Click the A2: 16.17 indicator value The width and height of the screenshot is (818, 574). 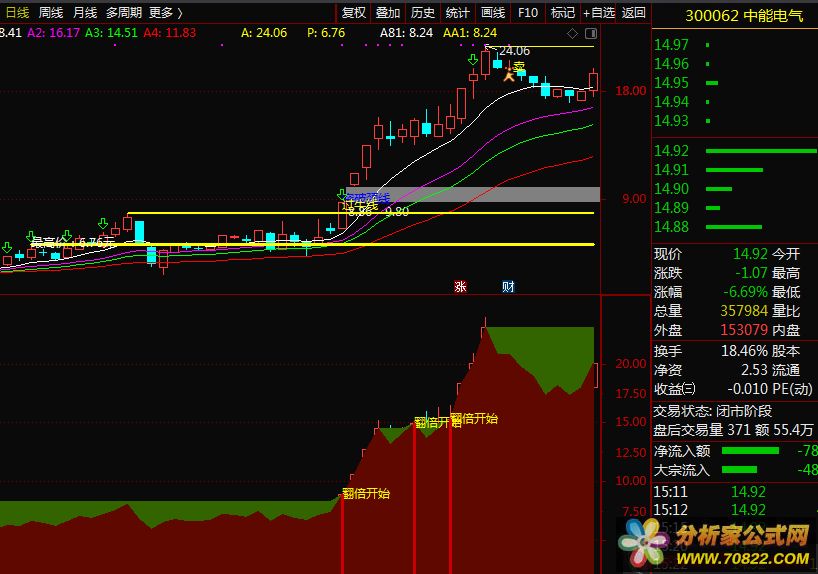pos(54,33)
